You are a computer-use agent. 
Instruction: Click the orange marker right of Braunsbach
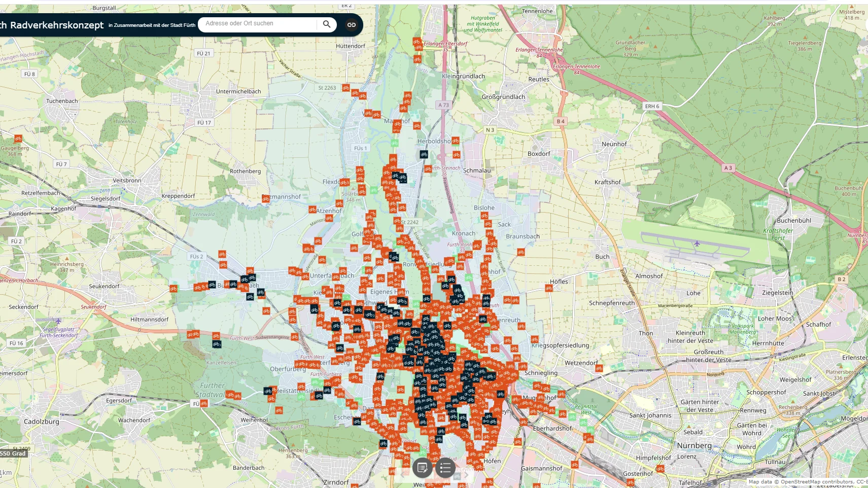(x=521, y=252)
